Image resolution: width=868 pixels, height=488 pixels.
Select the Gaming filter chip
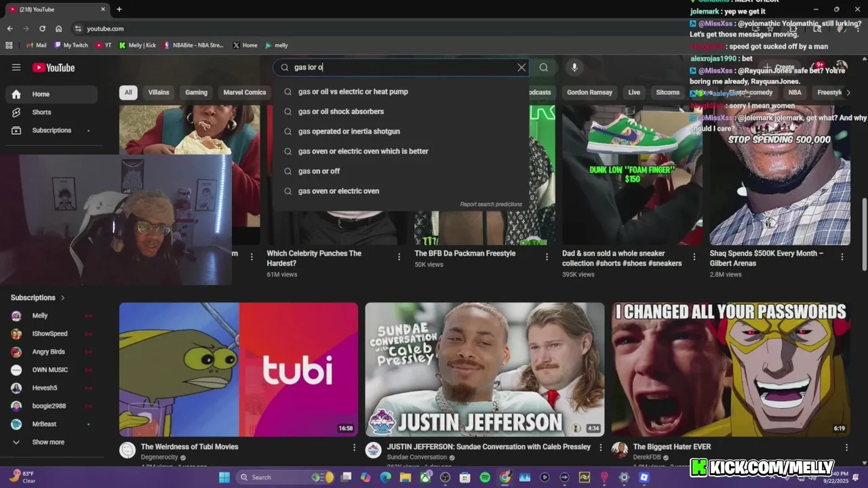(x=197, y=92)
